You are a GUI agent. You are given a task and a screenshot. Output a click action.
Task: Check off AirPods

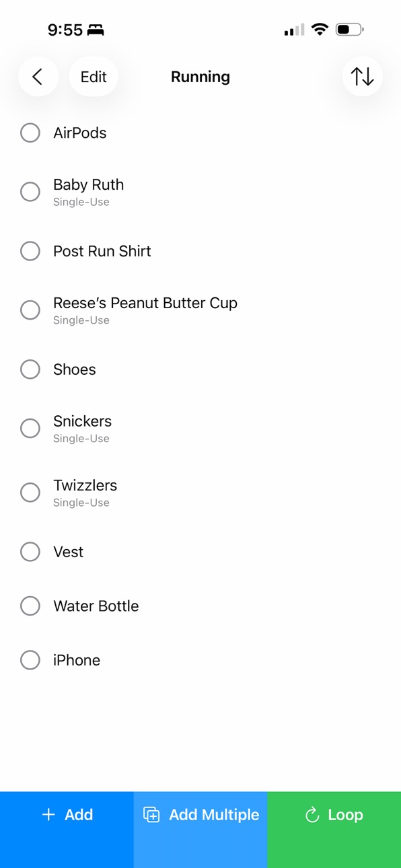click(30, 133)
